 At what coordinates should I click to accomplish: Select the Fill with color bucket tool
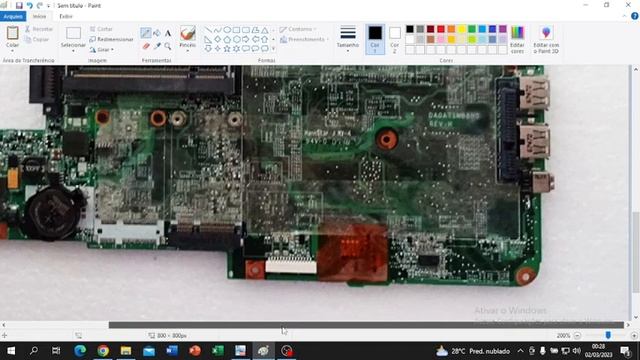[157, 33]
